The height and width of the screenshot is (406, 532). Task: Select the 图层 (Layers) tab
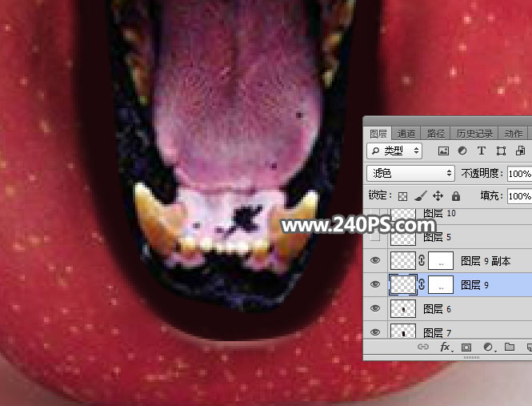(378, 134)
